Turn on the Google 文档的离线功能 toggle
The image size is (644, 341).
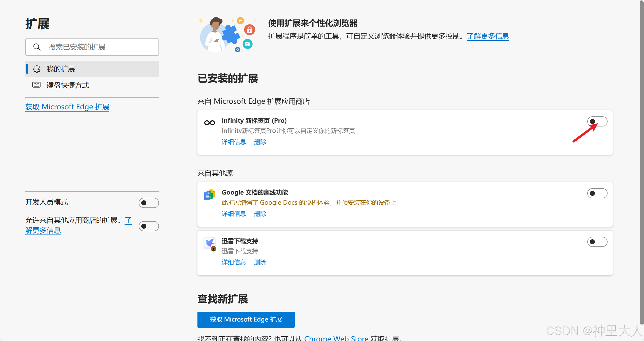597,193
